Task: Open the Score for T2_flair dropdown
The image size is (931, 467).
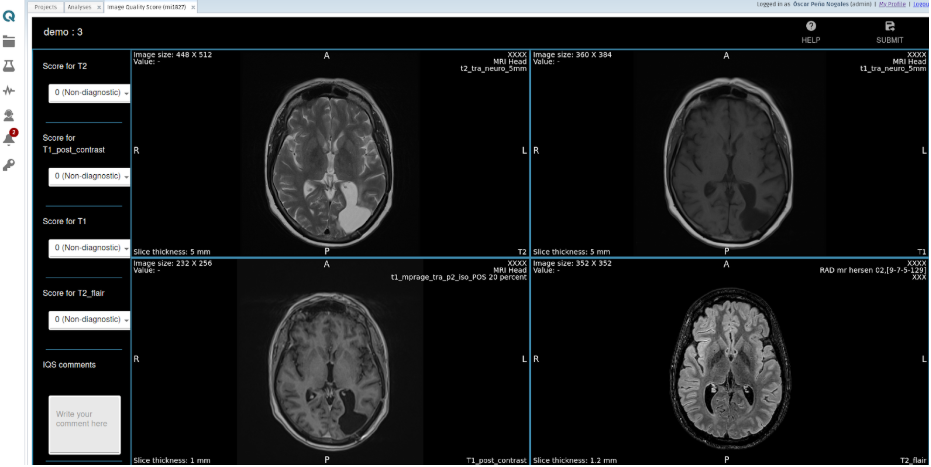Action: [89, 320]
